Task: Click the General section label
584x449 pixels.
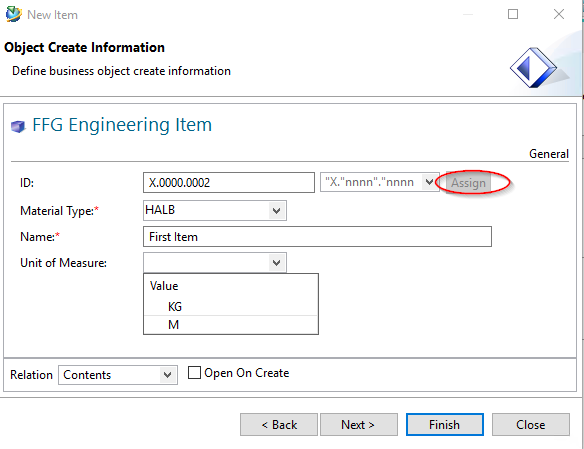Action: point(549,154)
